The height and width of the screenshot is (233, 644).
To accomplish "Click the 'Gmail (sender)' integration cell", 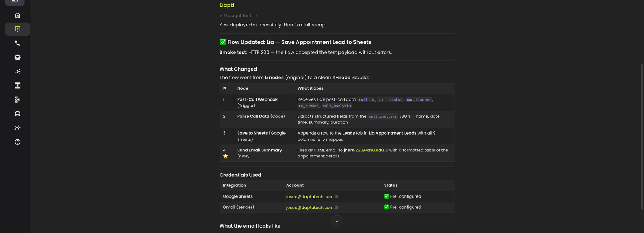I will 251,207.
